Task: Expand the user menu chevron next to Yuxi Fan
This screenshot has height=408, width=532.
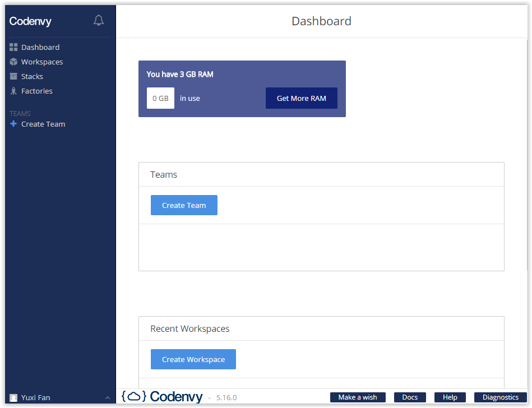Action: [x=108, y=398]
